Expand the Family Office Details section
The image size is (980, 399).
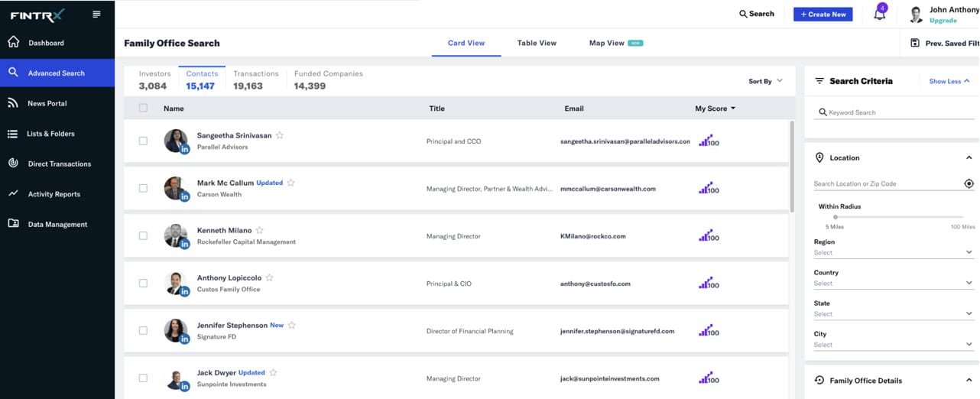969,380
